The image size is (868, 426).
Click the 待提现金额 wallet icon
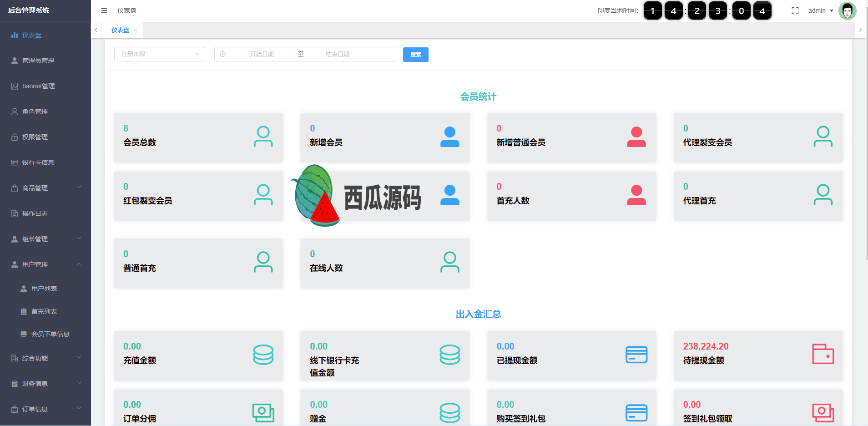click(x=823, y=354)
